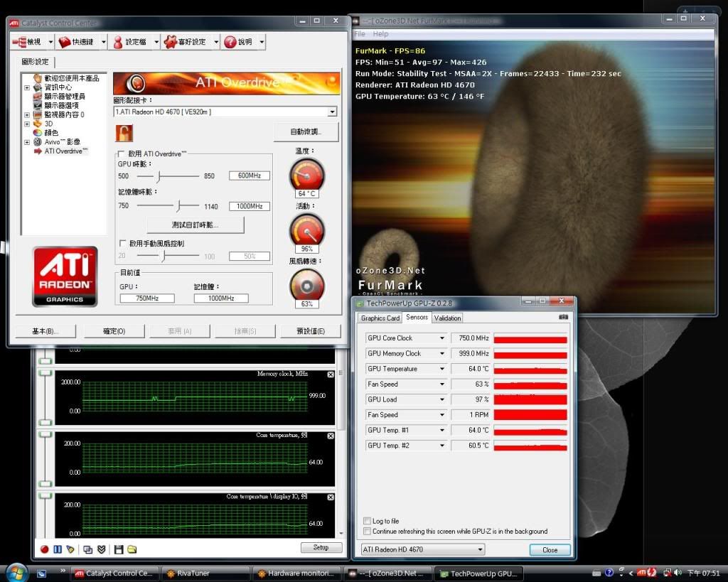Click the GPU-Z screenshot camera icon
Image resolution: width=728 pixels, height=582 pixels.
click(563, 317)
